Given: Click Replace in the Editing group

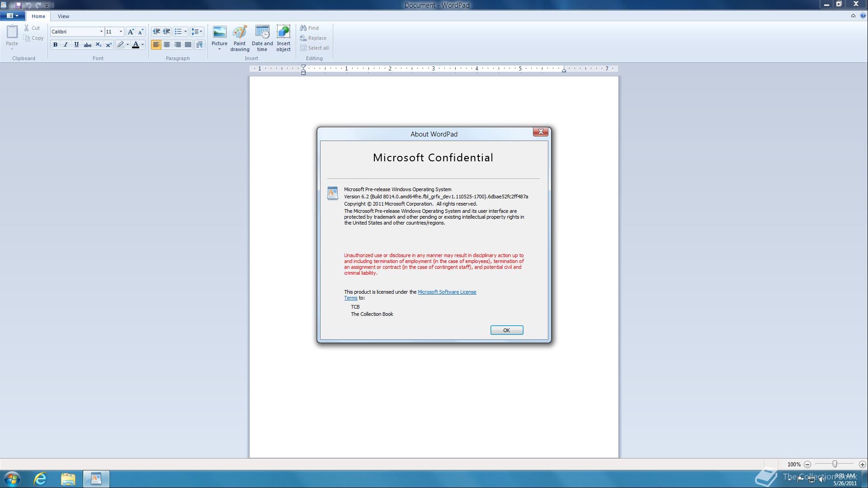Looking at the screenshot, I should coord(313,38).
